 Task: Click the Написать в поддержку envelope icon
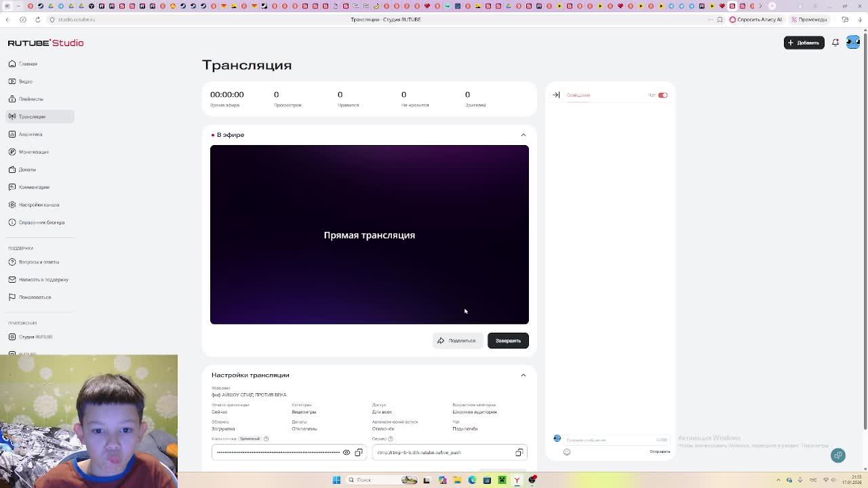[12, 279]
